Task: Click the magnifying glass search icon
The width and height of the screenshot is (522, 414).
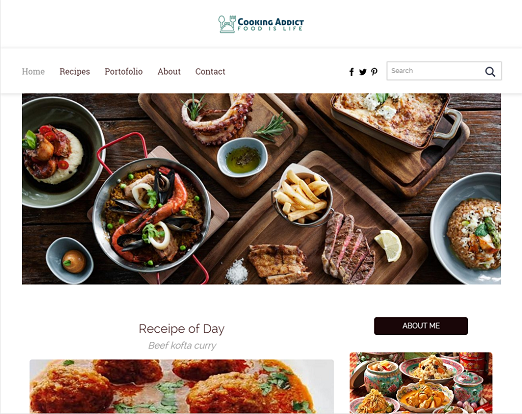Action: pyautogui.click(x=490, y=71)
